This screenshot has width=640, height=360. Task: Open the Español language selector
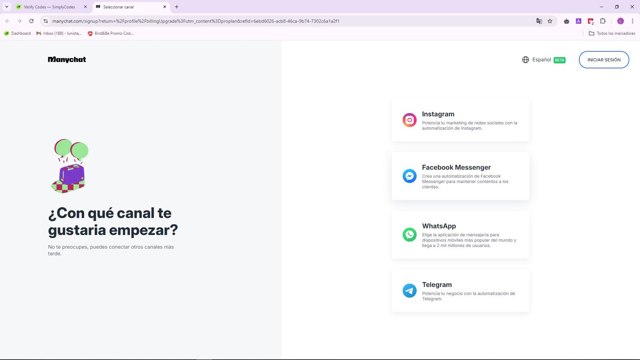coord(544,60)
